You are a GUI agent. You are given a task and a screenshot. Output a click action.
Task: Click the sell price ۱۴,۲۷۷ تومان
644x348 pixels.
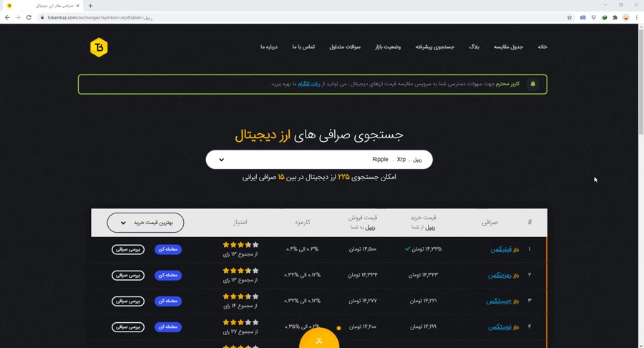363,301
